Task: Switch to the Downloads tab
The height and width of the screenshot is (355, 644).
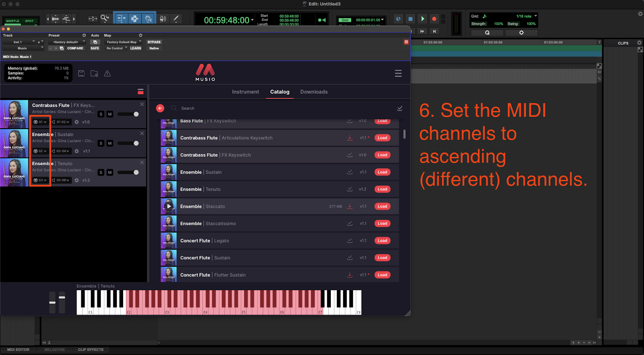Action: (x=314, y=92)
